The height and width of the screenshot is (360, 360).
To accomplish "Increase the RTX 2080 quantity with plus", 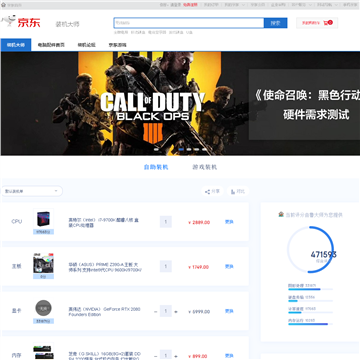I will 176,312.
